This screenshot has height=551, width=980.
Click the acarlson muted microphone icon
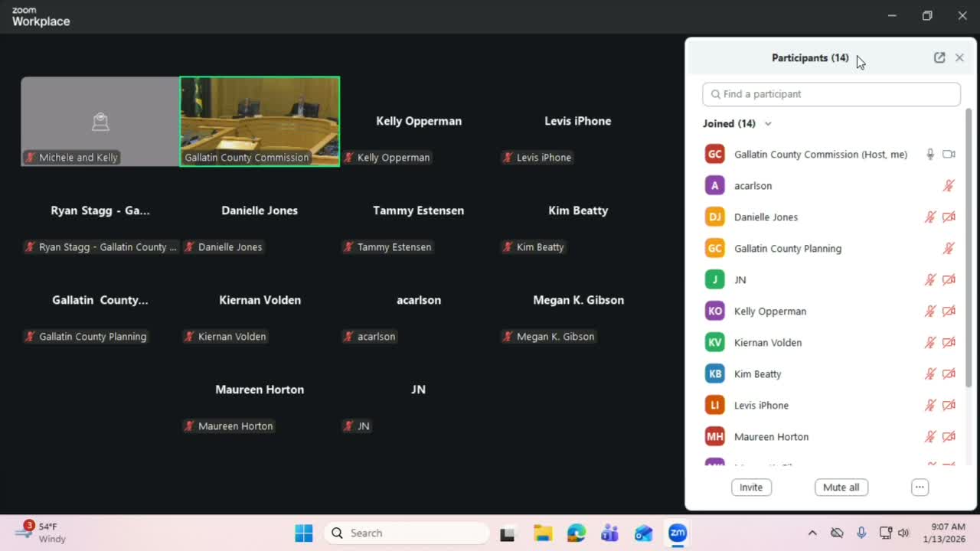click(949, 186)
